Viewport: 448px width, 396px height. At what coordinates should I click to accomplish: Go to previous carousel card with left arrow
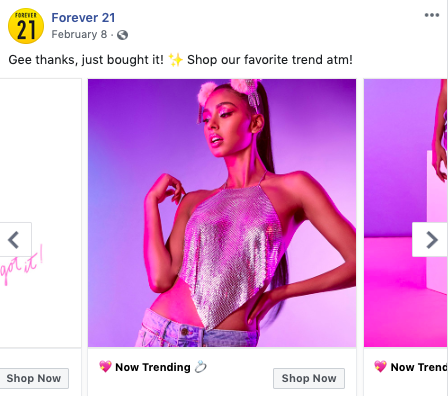(14, 240)
